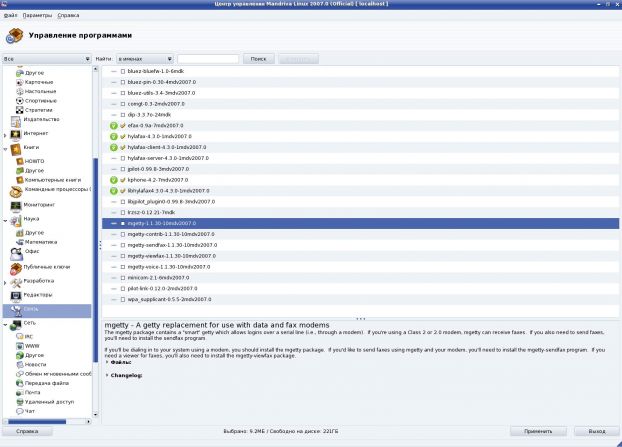Open the 'в именах' search scope dropdown
Image resolution: width=622 pixels, height=447 pixels.
pyautogui.click(x=145, y=59)
